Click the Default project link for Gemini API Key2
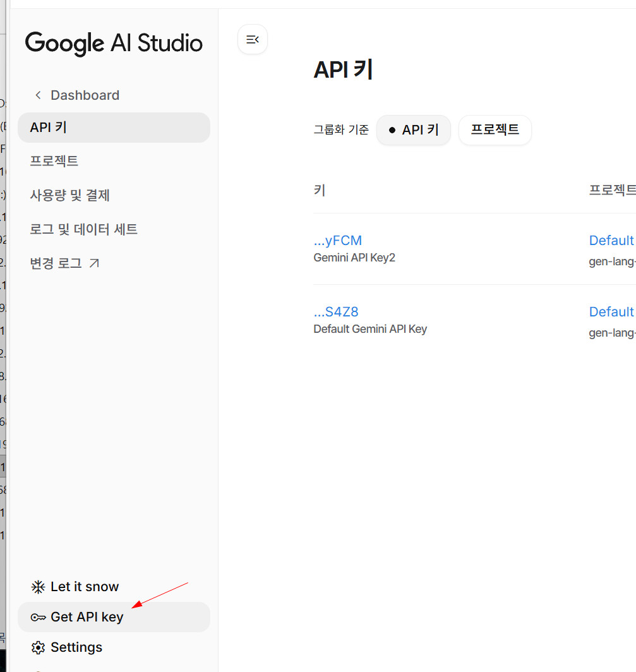This screenshot has width=636, height=672. (611, 241)
